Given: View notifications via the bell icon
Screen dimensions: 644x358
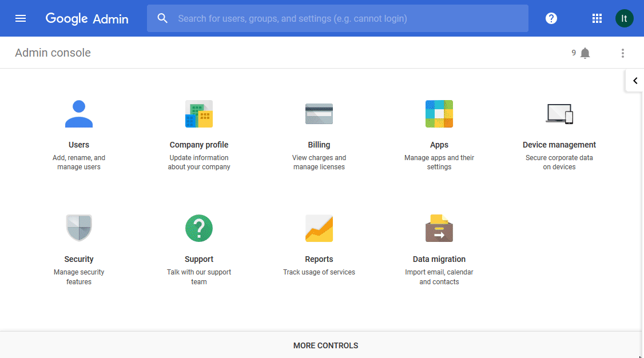Looking at the screenshot, I should coord(585,53).
